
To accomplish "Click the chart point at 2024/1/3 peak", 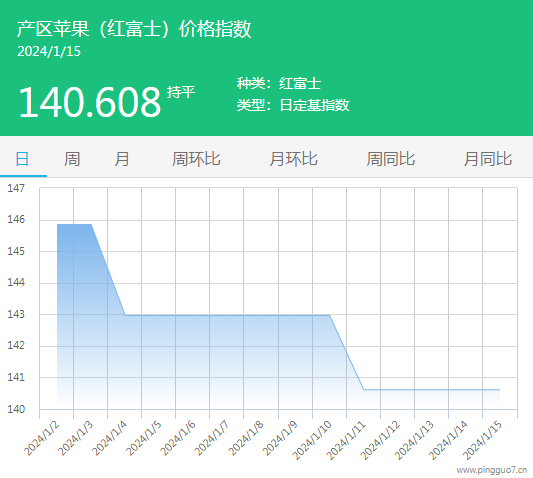I will click(91, 224).
